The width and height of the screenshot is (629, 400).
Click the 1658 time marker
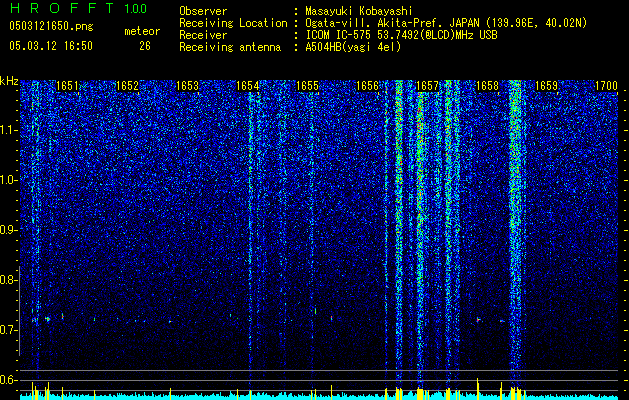click(x=487, y=86)
